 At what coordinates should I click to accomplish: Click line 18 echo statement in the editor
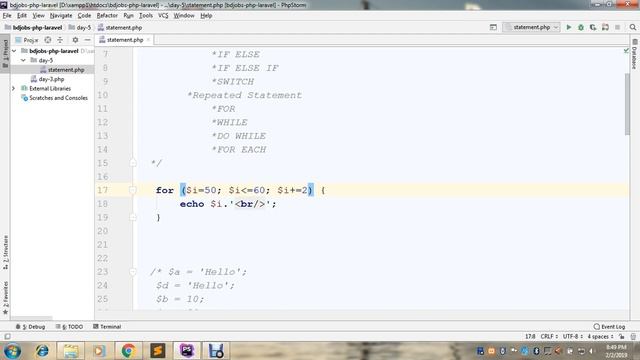click(228, 204)
